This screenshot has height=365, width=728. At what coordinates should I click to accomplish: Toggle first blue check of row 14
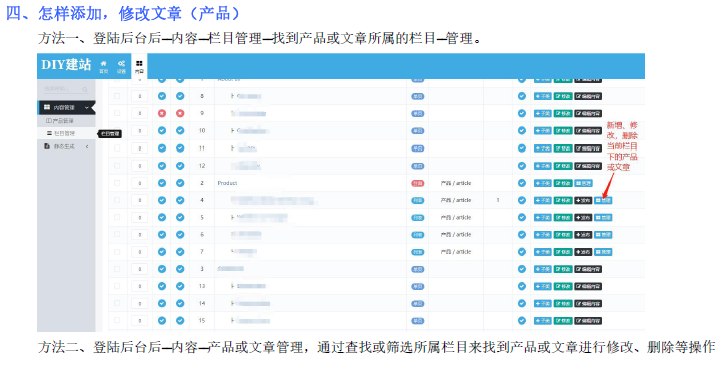coord(162,303)
